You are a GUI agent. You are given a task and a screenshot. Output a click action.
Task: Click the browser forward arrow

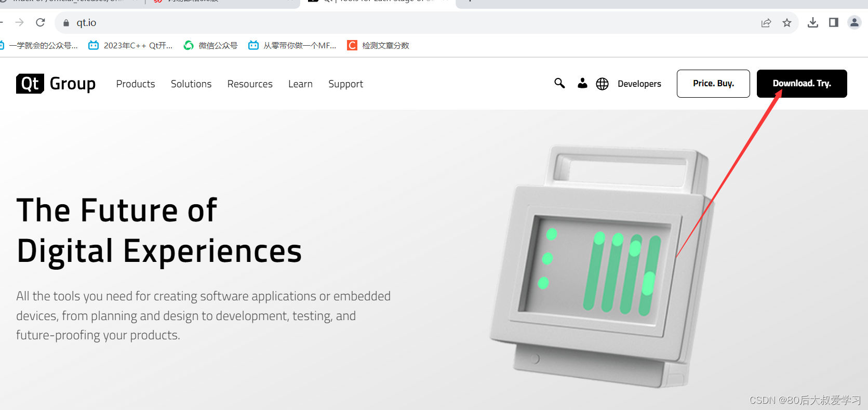20,22
